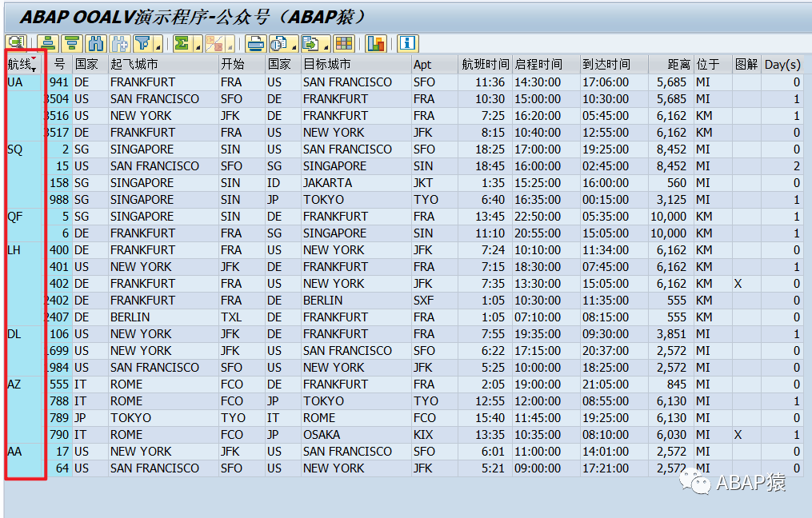The image size is (812, 518).
Task: Click flight number 64 cell
Action: coord(58,468)
